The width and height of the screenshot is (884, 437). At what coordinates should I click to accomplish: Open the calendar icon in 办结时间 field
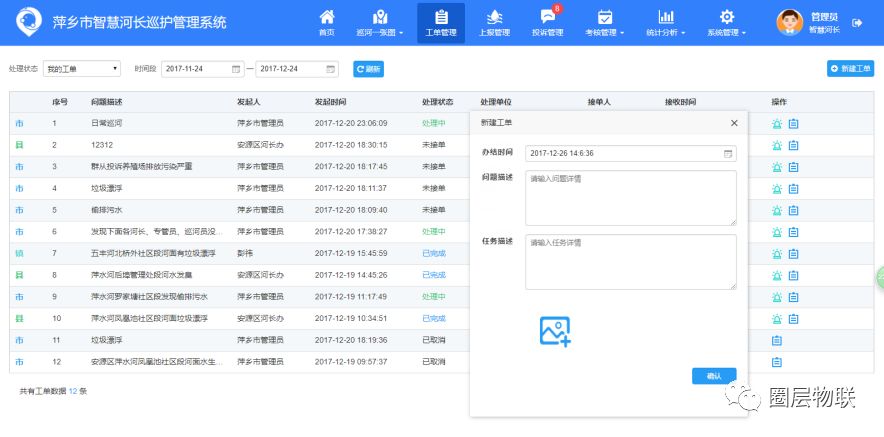point(728,153)
